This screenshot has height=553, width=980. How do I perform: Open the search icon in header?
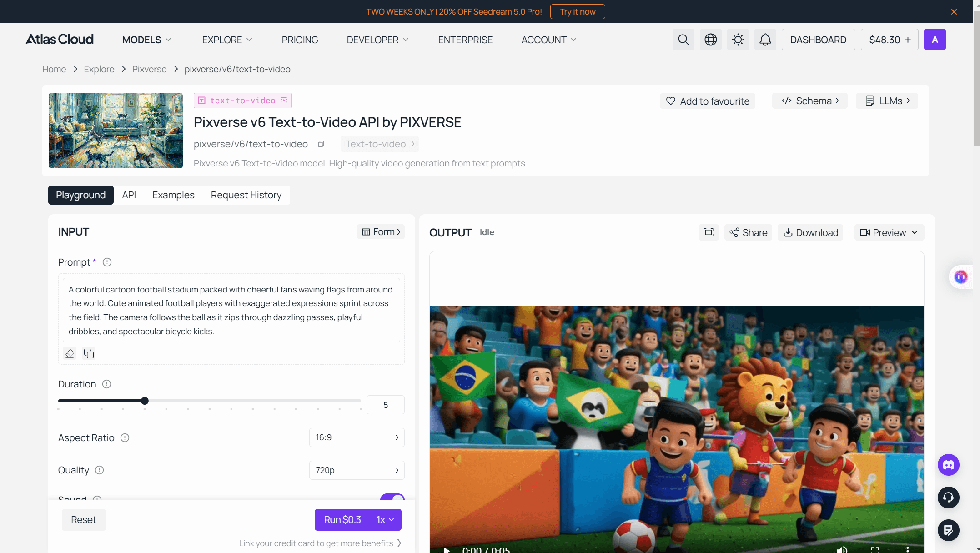[x=683, y=40]
